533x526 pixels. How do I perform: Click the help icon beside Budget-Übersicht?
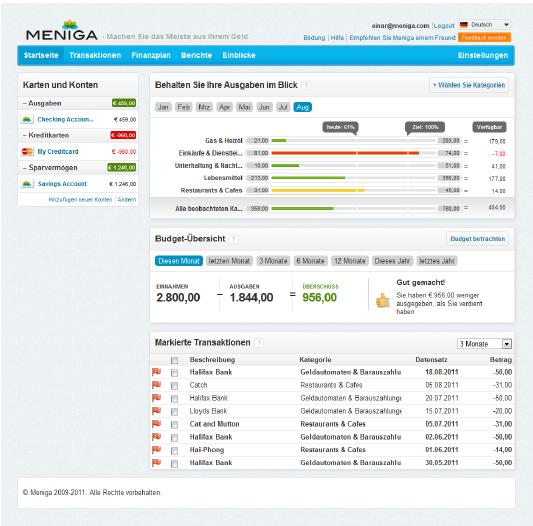click(234, 239)
